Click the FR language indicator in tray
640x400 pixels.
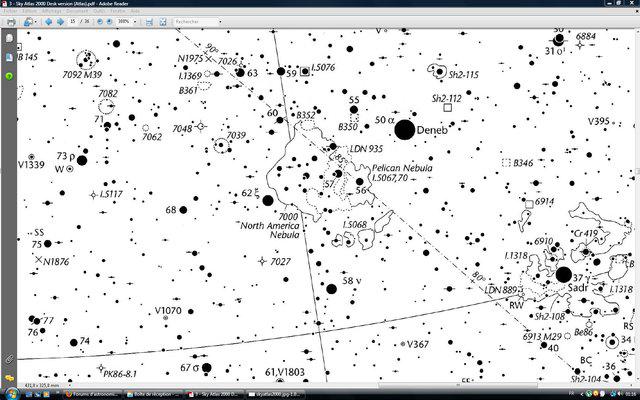pos(572,394)
